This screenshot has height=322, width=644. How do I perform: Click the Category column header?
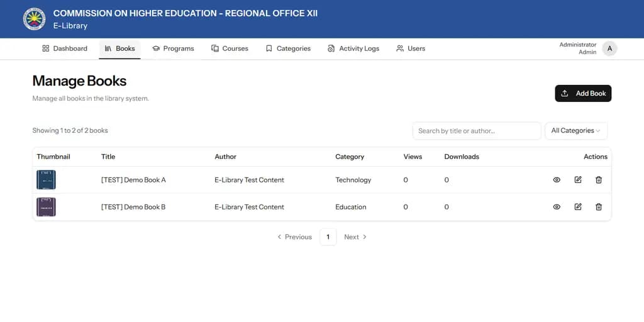350,157
